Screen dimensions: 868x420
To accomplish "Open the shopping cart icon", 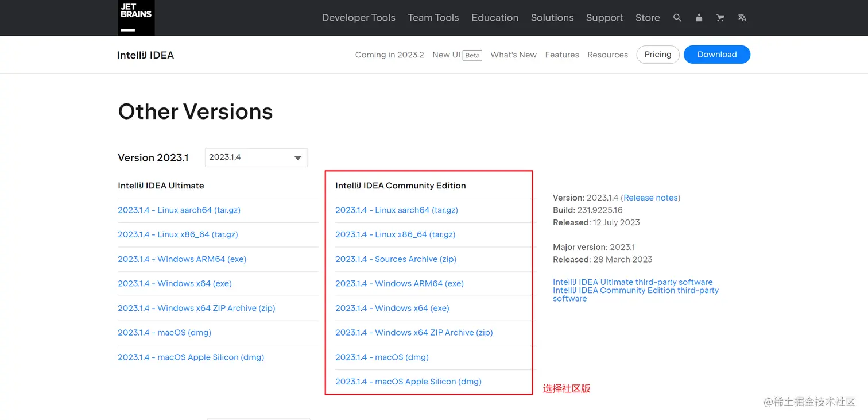I will (720, 18).
